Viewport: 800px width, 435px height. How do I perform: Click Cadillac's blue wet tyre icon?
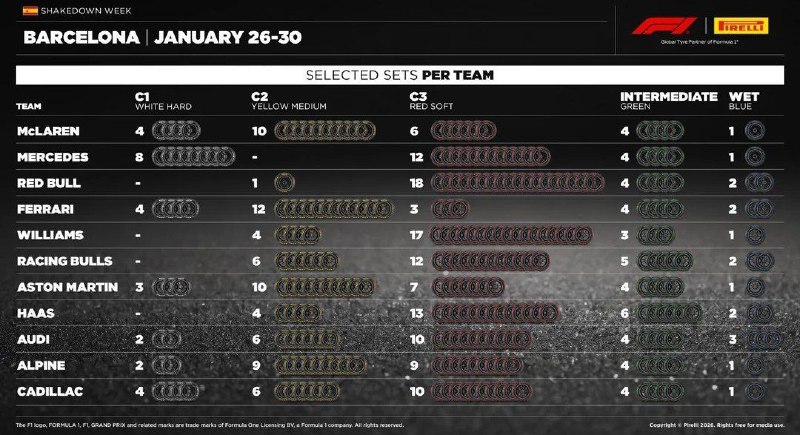[755, 391]
